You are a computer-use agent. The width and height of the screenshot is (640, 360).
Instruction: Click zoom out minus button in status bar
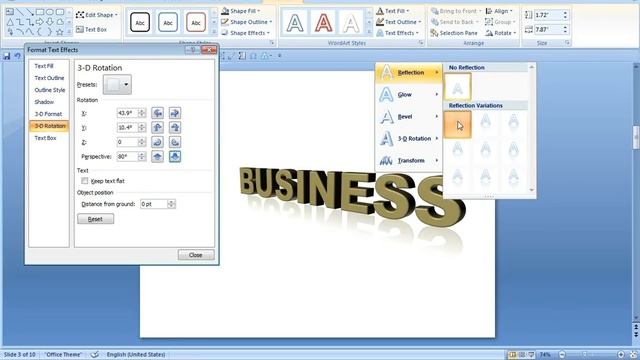(562, 354)
